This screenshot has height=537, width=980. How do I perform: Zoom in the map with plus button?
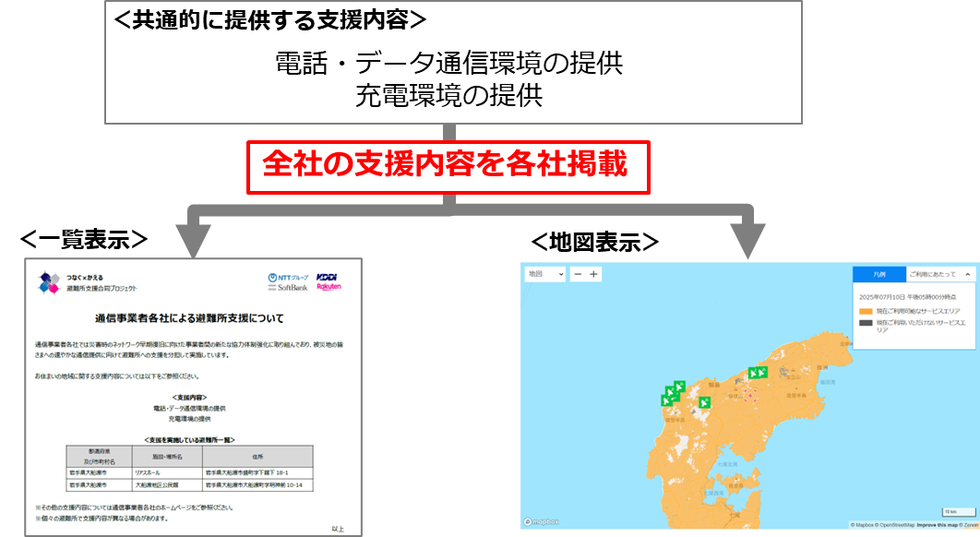pyautogui.click(x=593, y=274)
